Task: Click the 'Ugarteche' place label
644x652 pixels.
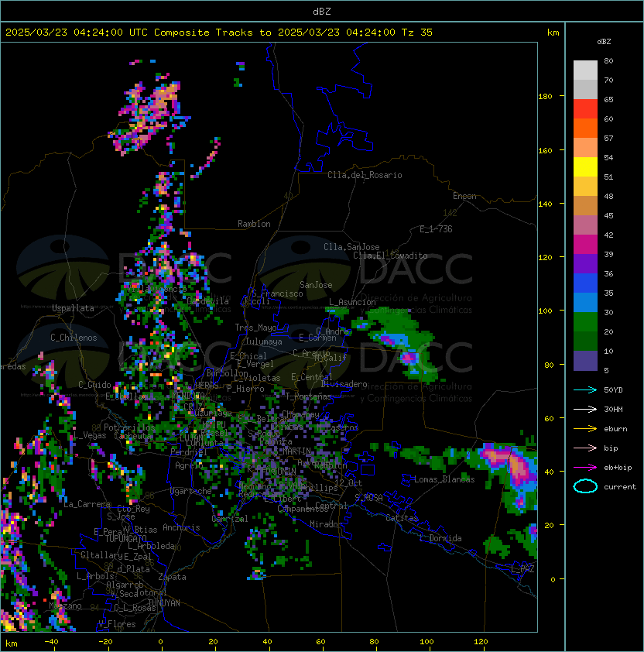Action: 191,491
